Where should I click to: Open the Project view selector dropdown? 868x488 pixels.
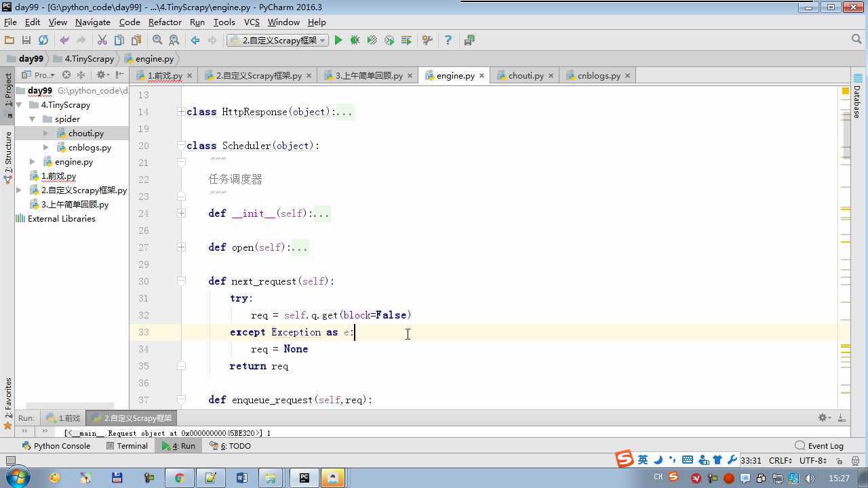click(37, 75)
